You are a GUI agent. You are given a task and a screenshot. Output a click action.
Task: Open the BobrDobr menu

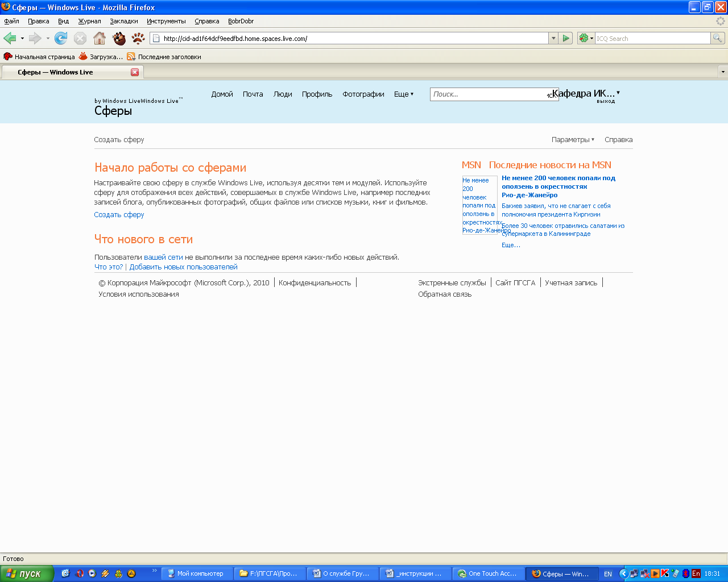point(241,21)
